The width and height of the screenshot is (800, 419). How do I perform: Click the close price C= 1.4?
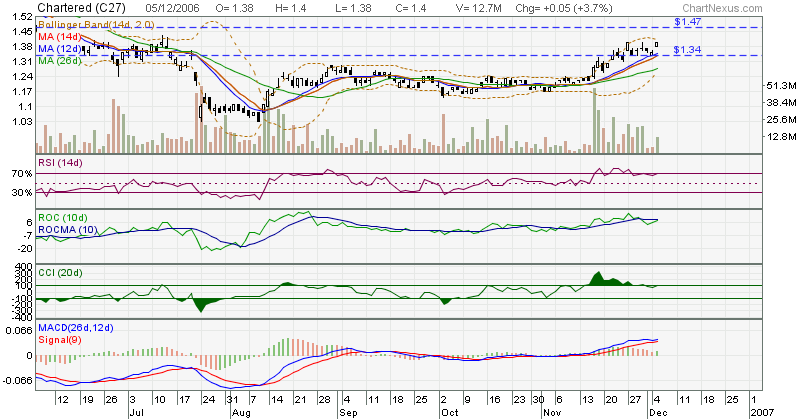pos(411,8)
